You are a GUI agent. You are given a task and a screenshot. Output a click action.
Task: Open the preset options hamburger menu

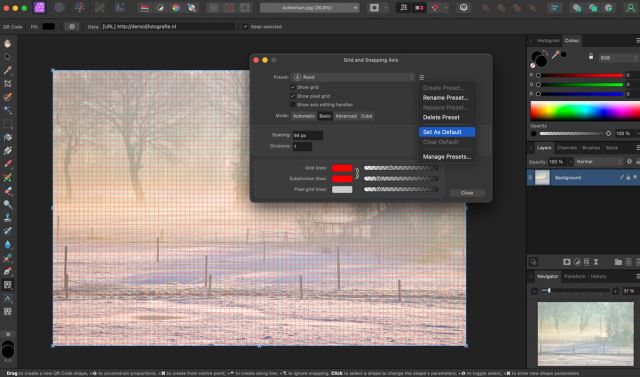422,77
